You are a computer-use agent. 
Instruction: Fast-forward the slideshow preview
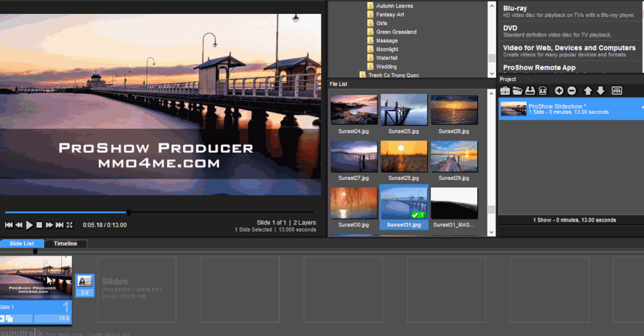pos(49,225)
